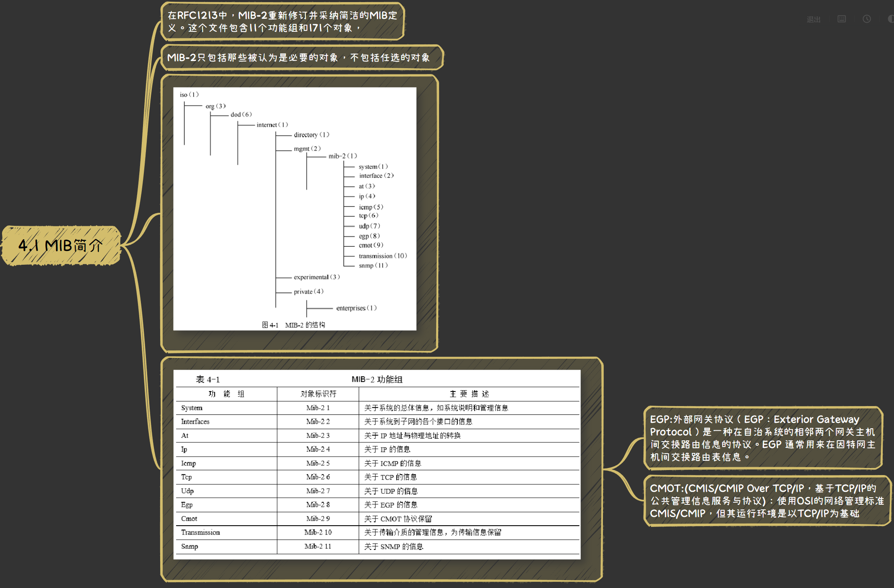Click the table header 对象标识符
This screenshot has width=894, height=588.
click(x=318, y=394)
